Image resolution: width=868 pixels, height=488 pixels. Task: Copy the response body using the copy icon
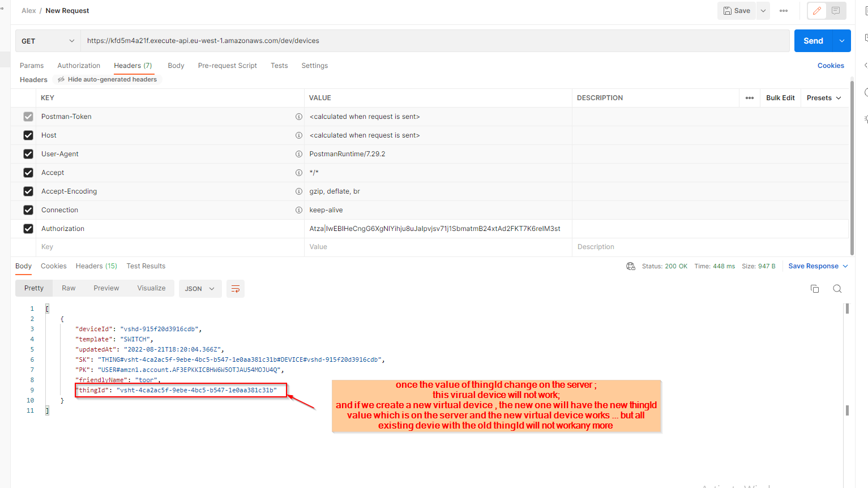(814, 288)
